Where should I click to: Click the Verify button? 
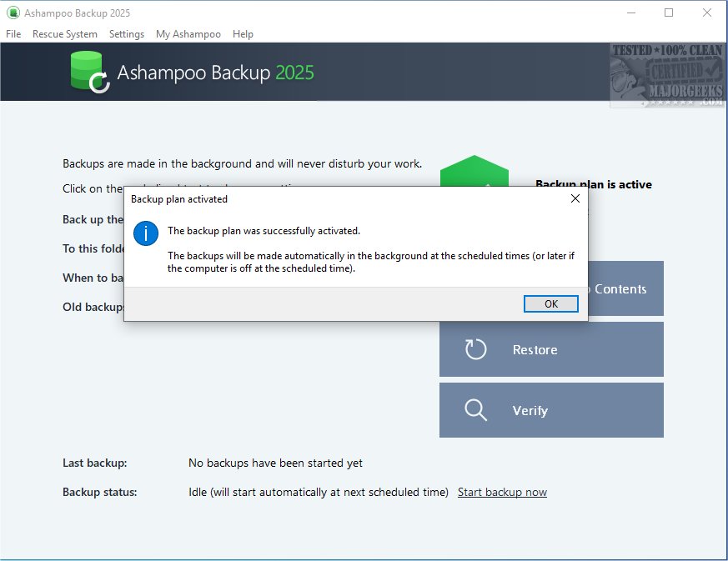(x=551, y=410)
